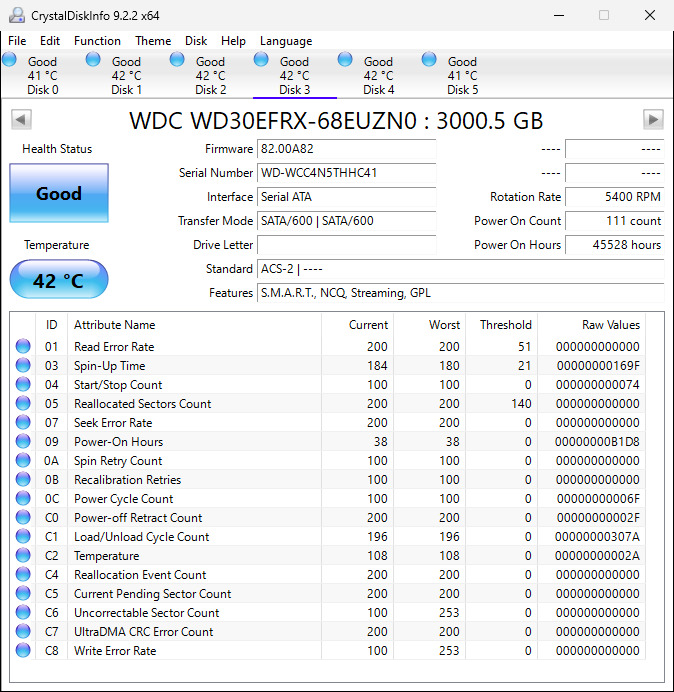This screenshot has width=674, height=692.
Task: Open the File menu
Action: coord(17,41)
